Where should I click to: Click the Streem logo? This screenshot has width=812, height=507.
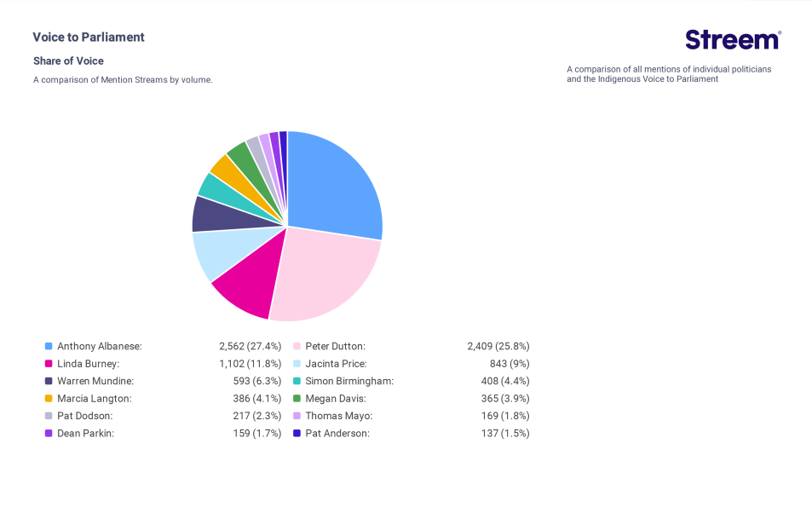734,39
